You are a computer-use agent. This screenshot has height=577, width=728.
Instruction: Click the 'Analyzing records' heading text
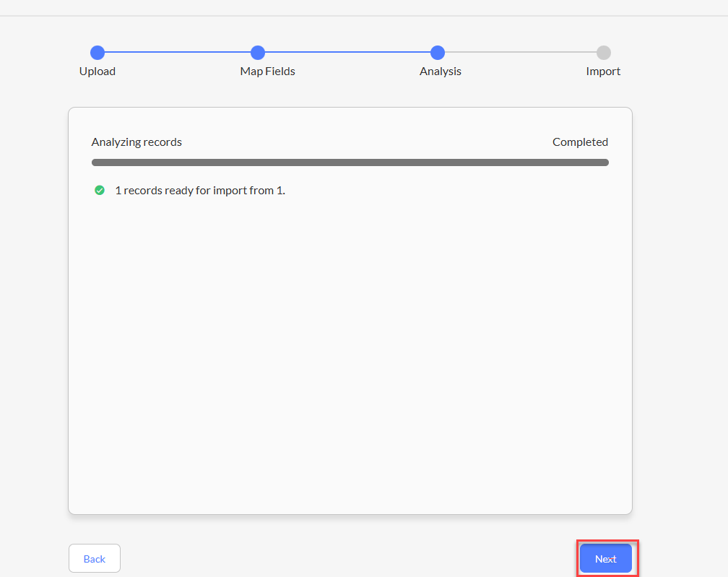(x=136, y=142)
